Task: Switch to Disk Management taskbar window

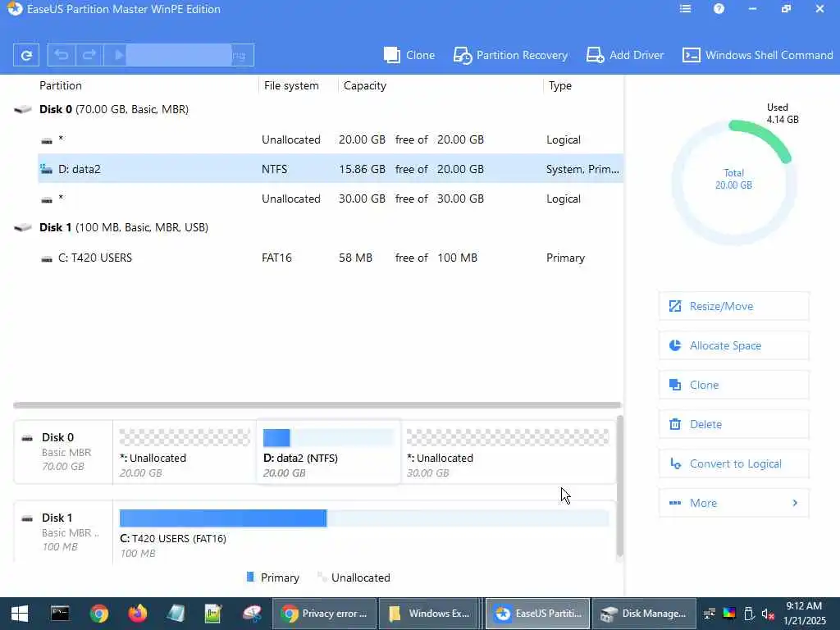Action: click(x=645, y=614)
